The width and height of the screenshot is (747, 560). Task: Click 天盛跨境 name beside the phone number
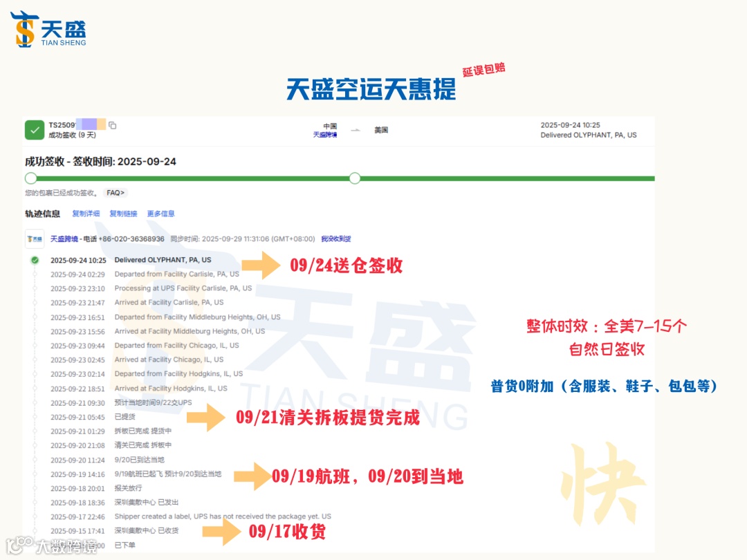pos(64,239)
